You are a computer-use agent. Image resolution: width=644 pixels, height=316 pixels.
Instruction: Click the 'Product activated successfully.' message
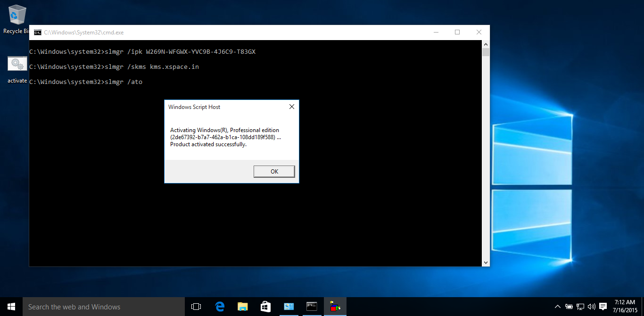tap(208, 144)
